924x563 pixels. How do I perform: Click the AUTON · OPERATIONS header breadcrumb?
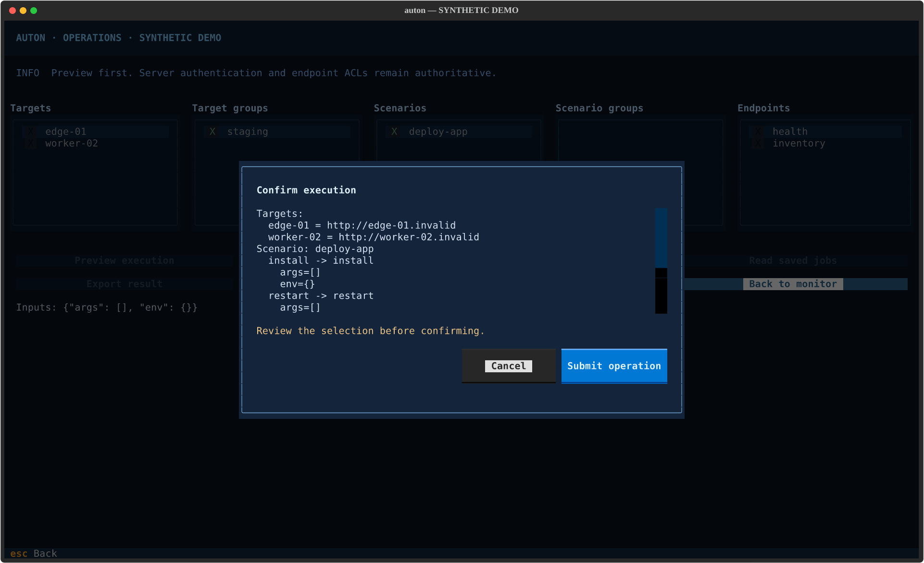(118, 38)
